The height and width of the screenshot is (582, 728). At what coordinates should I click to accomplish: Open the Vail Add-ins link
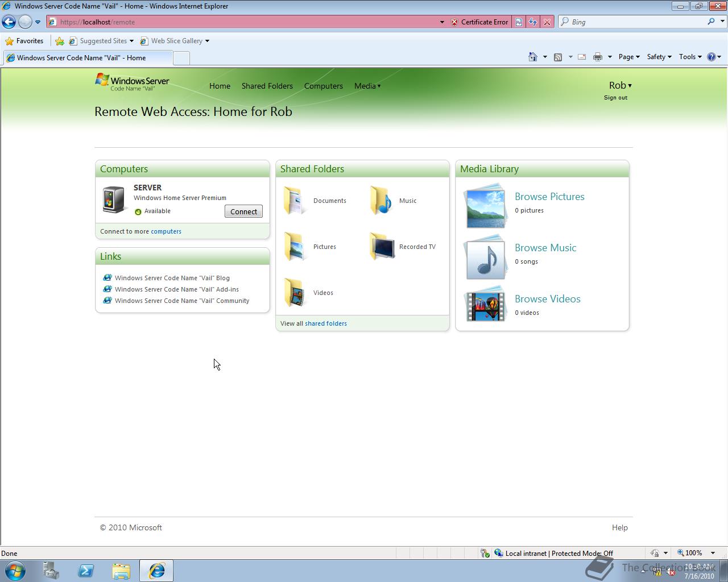[177, 289]
